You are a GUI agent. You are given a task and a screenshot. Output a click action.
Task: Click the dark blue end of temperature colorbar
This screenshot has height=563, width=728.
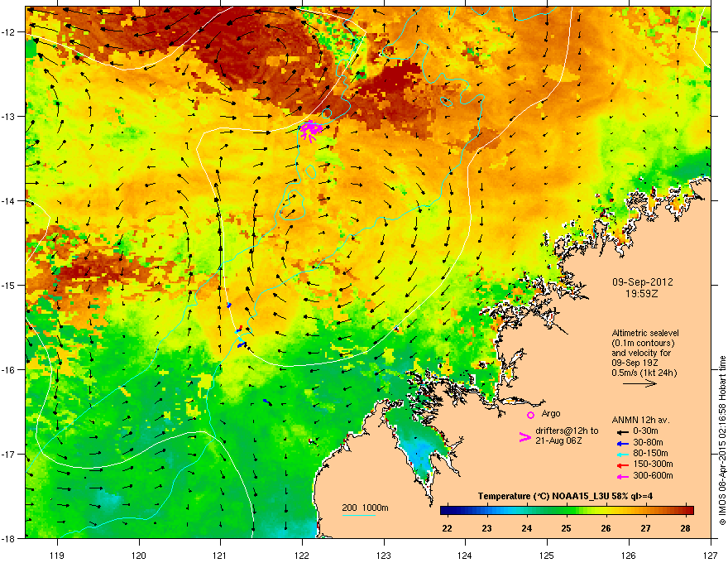[444, 511]
